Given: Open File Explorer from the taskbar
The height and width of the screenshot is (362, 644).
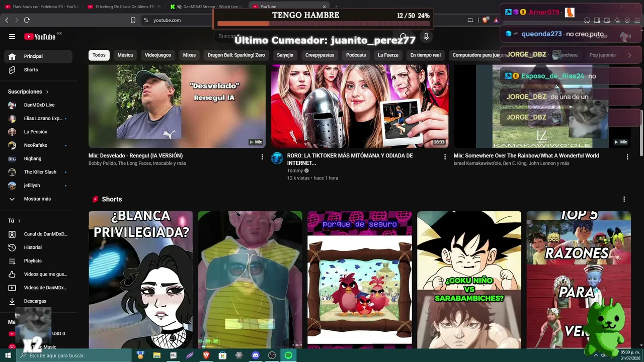Looking at the screenshot, I should [x=157, y=355].
